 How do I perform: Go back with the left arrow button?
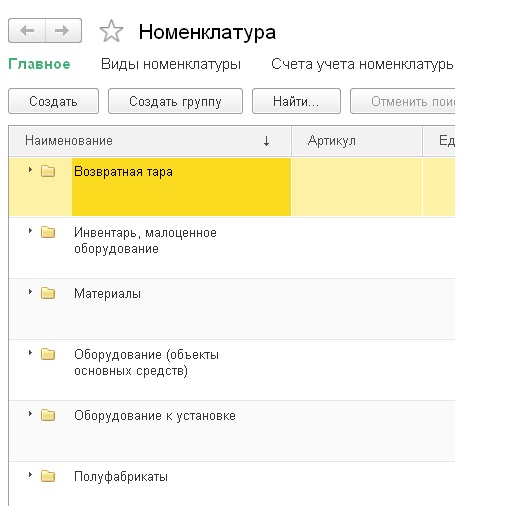(x=27, y=31)
